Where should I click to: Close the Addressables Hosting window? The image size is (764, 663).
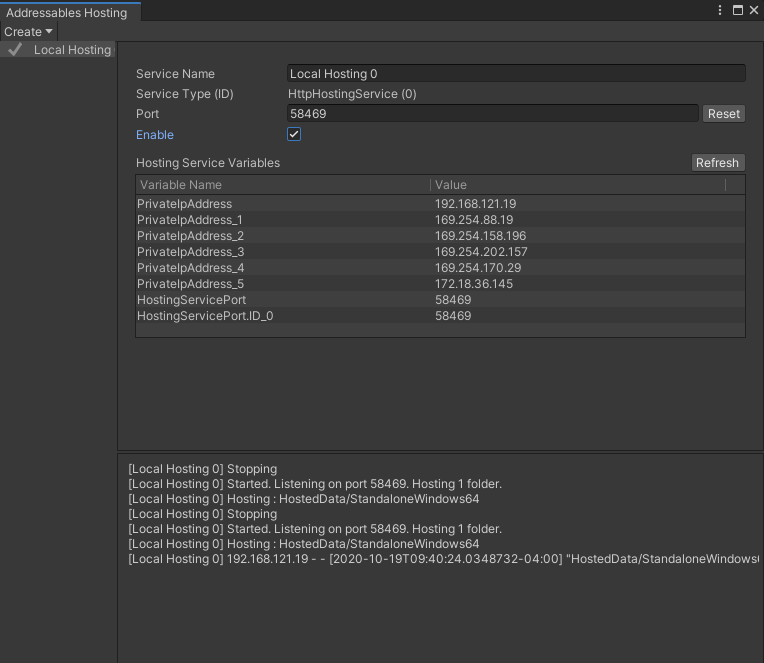tap(754, 10)
